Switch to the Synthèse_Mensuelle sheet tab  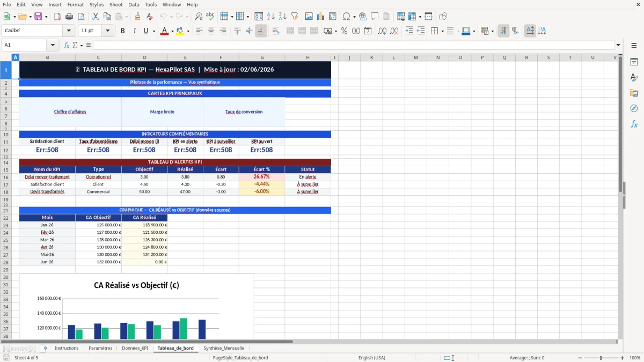tap(224, 348)
